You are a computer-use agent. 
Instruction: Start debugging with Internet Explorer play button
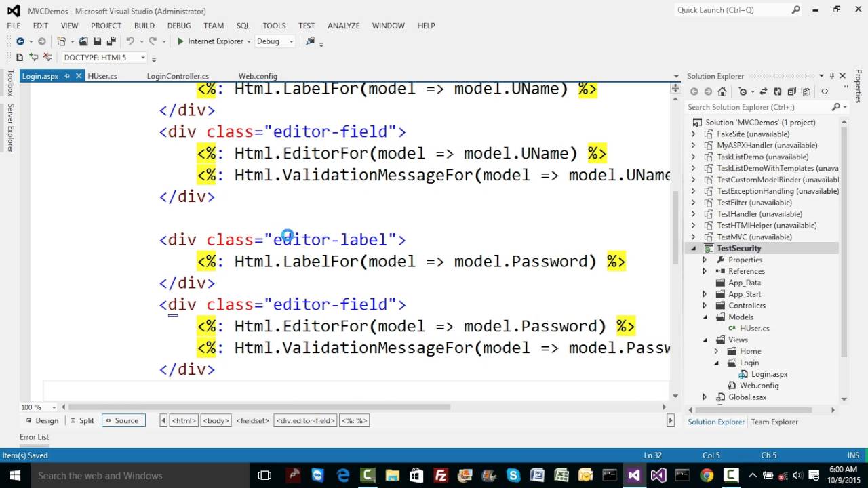point(180,41)
